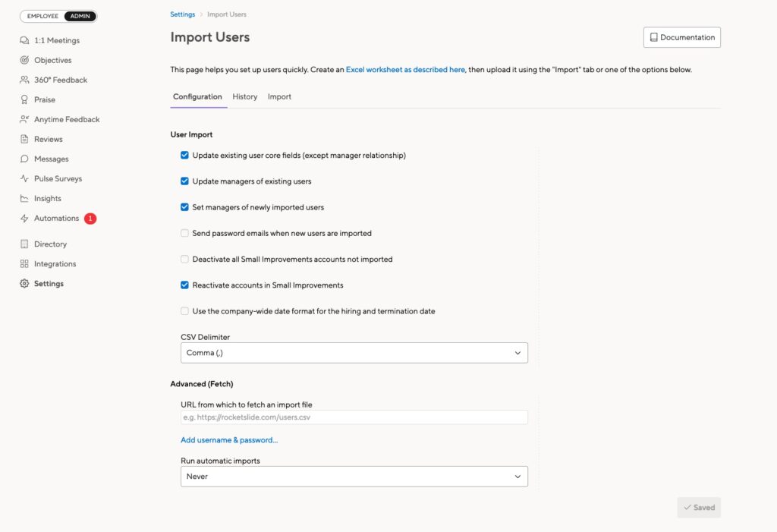Image resolution: width=777 pixels, height=532 pixels.
Task: Click the Pulse Surveys heartbeat icon
Action: click(x=24, y=178)
